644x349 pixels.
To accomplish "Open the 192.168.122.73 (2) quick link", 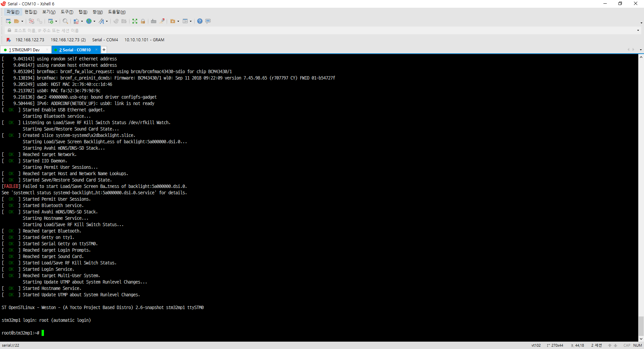I will coord(68,40).
